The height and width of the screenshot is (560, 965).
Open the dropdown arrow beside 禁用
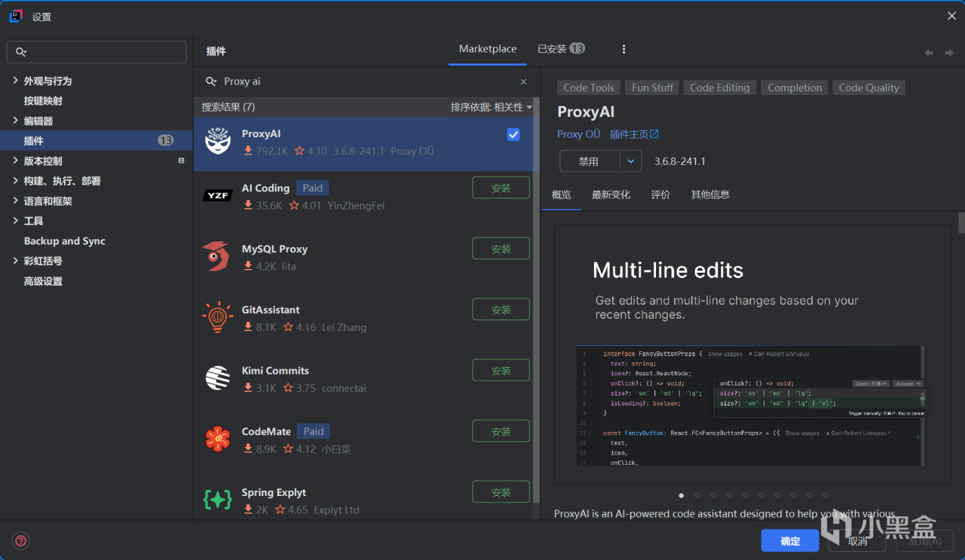tap(631, 161)
